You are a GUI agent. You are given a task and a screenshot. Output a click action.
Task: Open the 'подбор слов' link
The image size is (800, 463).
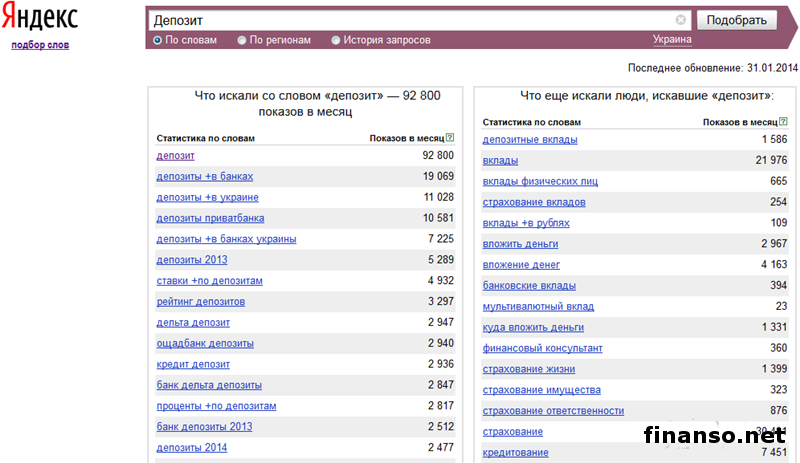coord(40,45)
